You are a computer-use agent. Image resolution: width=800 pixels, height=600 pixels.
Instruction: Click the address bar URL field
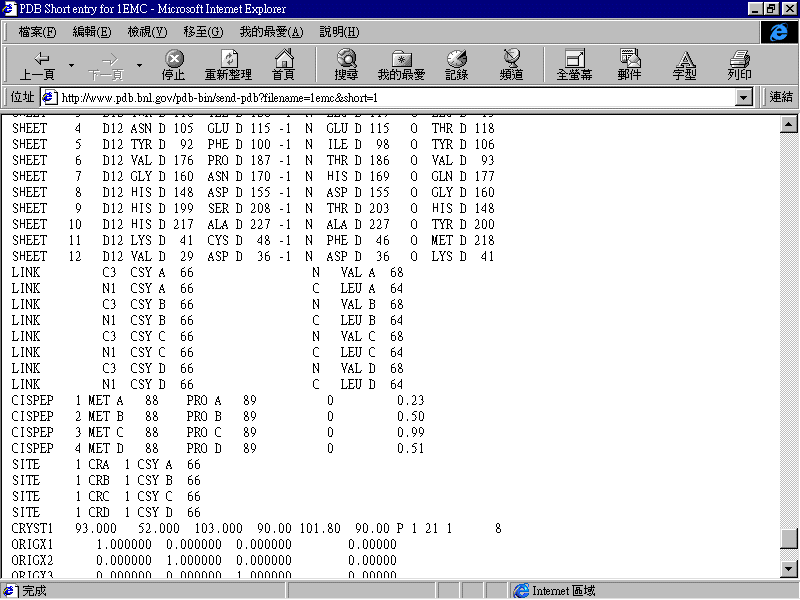tap(390, 97)
